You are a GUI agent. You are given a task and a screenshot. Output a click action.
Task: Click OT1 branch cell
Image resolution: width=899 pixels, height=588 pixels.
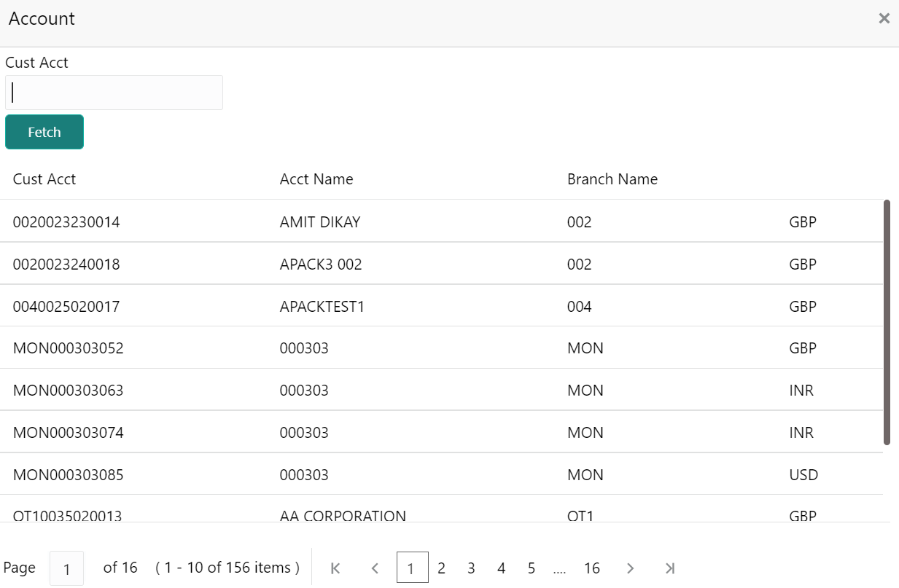click(x=580, y=516)
